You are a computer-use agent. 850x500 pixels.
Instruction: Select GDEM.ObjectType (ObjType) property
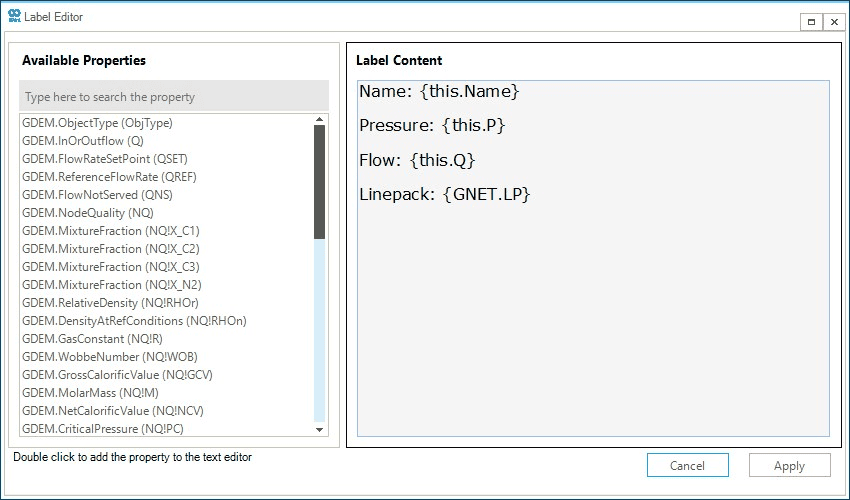click(97, 123)
